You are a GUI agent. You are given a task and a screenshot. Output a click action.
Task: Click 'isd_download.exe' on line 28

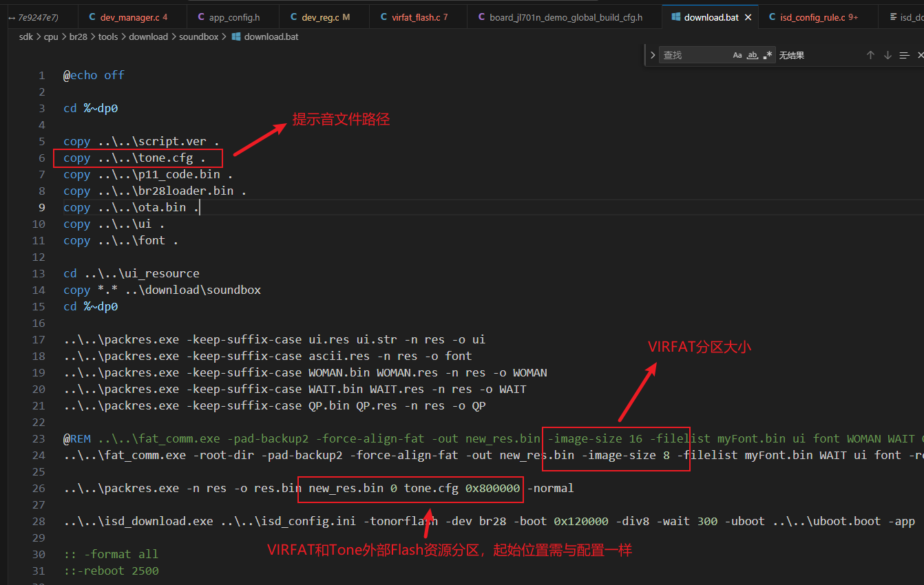pos(159,521)
